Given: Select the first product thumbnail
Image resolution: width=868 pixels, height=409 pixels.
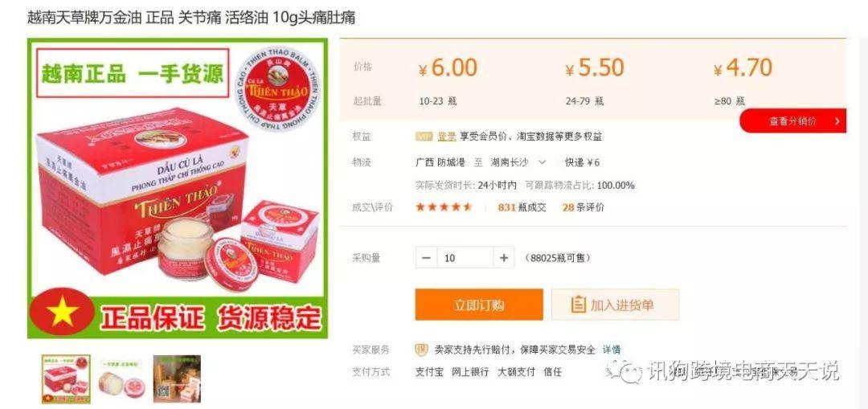Looking at the screenshot, I should tap(66, 379).
